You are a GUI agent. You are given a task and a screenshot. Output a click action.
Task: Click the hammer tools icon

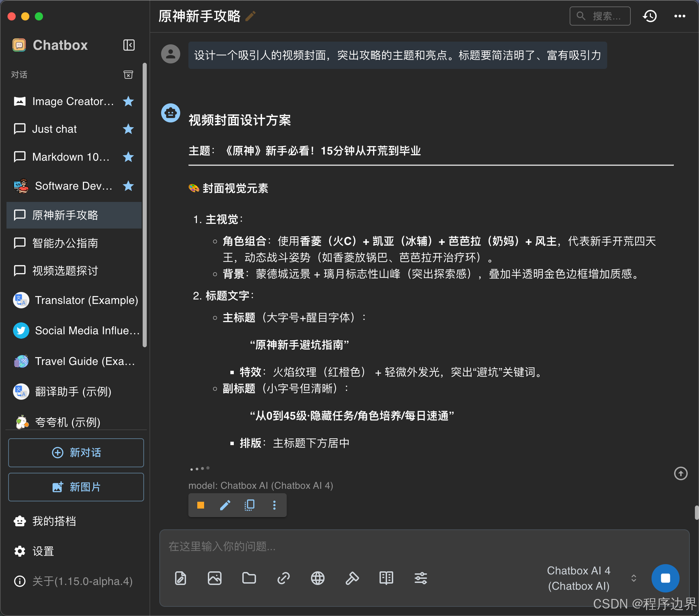(352, 578)
